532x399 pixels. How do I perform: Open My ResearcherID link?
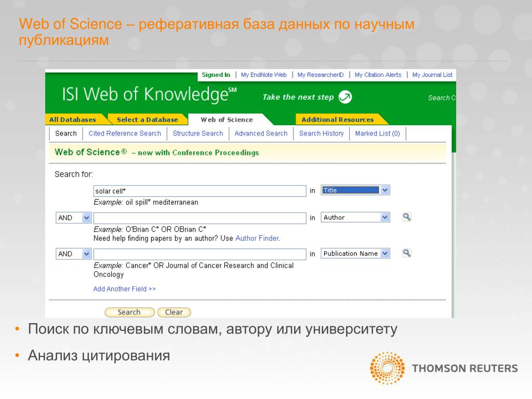[321, 75]
